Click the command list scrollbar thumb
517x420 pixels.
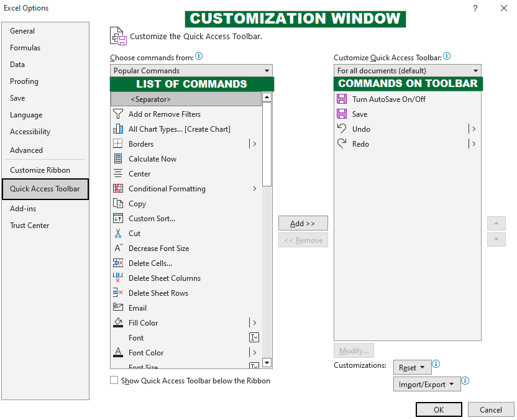[267, 144]
